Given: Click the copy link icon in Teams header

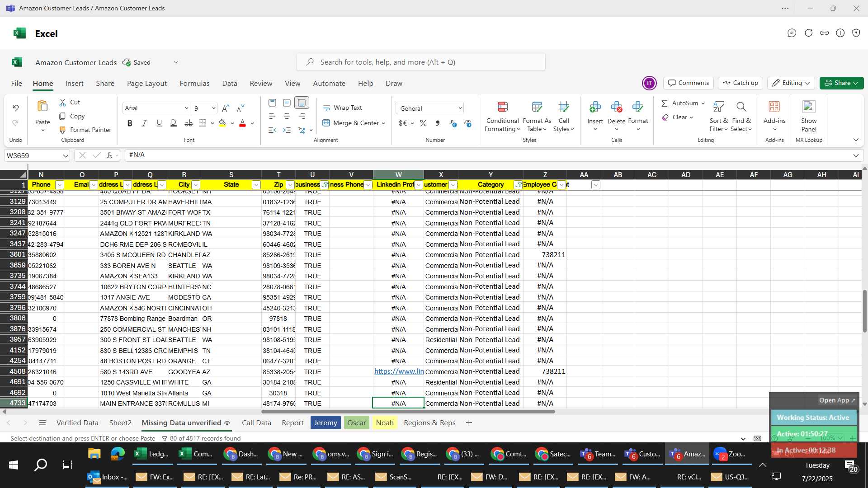Looking at the screenshot, I should 824,33.
